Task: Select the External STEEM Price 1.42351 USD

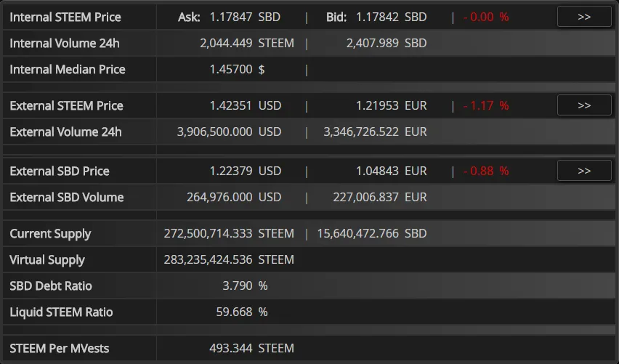Action: point(245,106)
